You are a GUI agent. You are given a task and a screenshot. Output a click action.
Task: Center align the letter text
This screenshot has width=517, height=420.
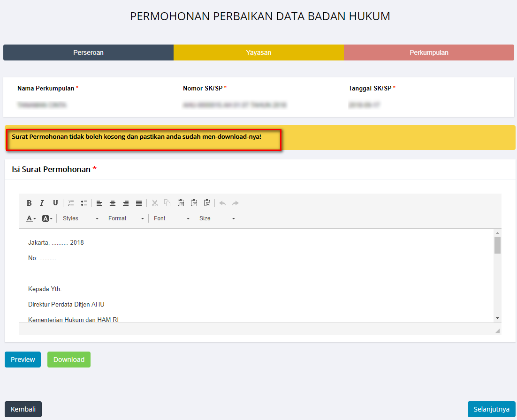[x=113, y=203]
